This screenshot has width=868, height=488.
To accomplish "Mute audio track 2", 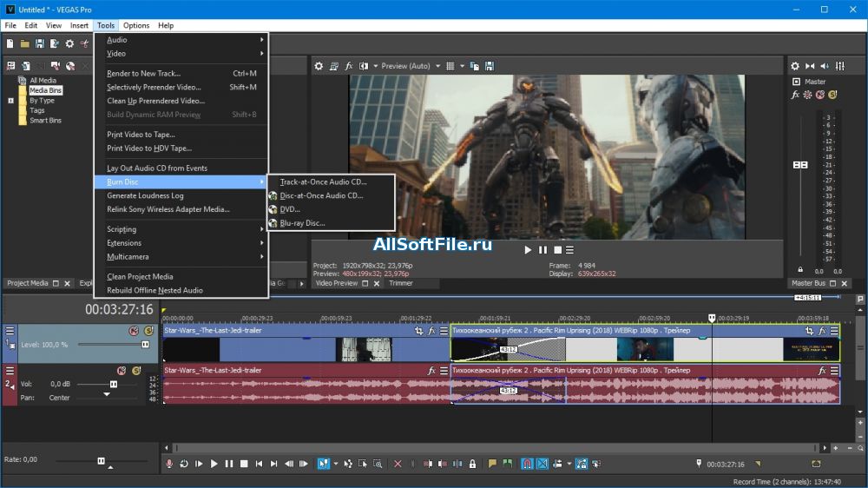I will coord(122,371).
